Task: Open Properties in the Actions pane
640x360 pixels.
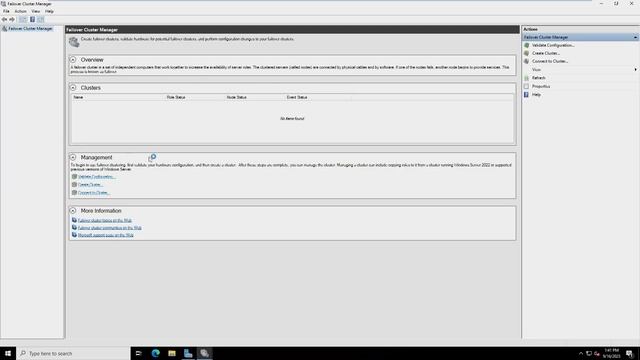Action: pos(541,86)
